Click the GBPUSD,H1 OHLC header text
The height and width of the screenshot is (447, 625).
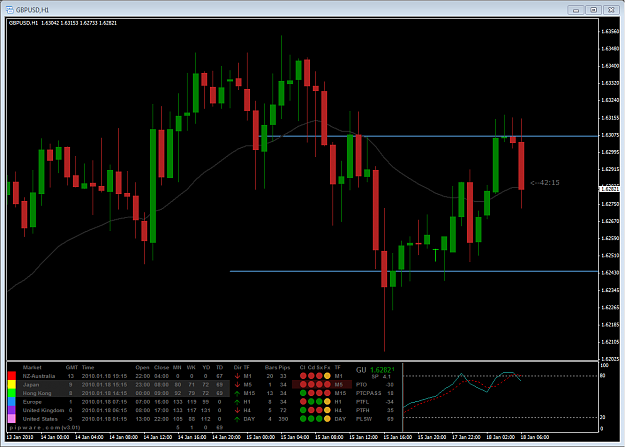(x=63, y=23)
